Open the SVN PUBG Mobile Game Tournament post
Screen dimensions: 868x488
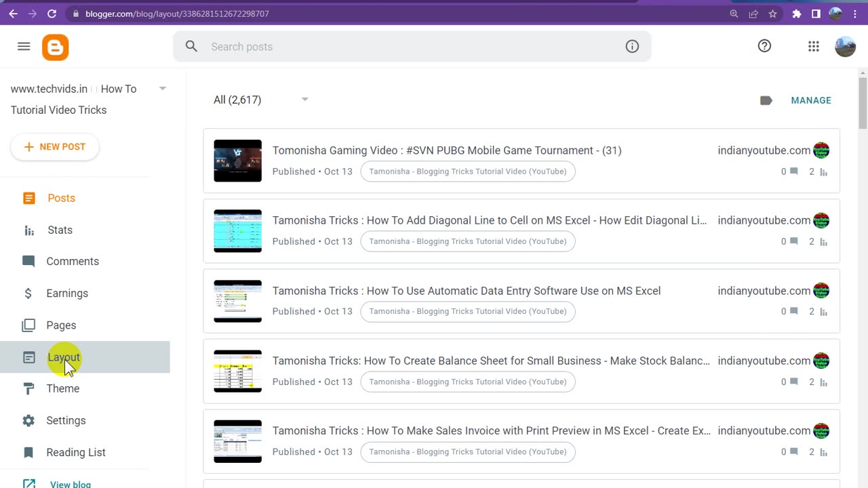point(447,150)
